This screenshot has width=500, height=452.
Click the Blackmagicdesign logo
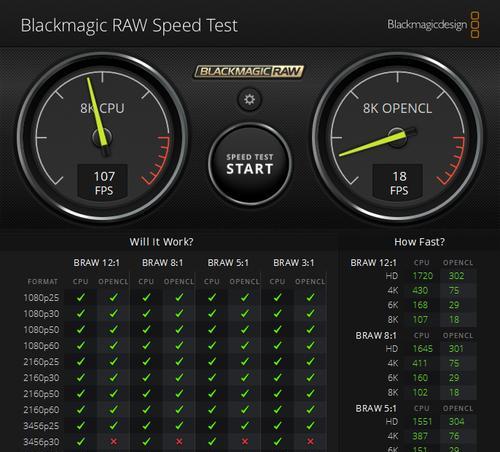(x=433, y=25)
